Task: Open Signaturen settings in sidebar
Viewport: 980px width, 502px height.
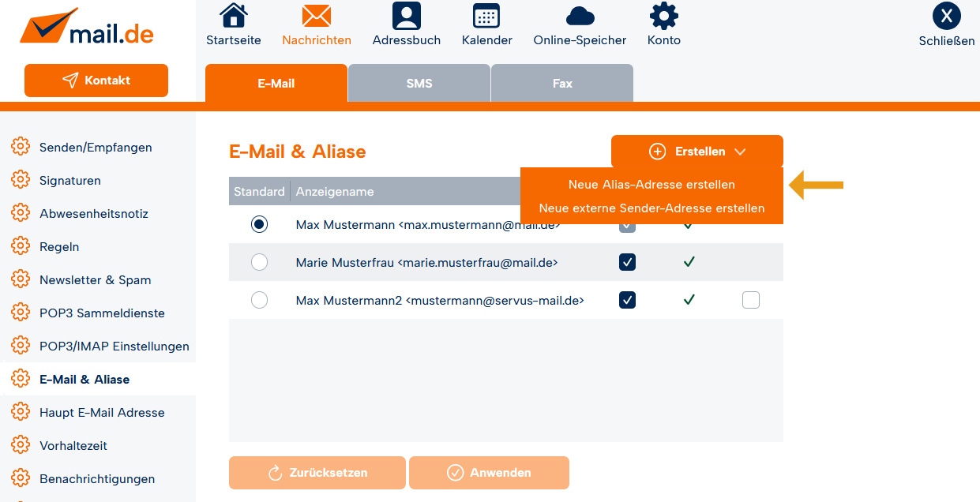Action: 69,181
